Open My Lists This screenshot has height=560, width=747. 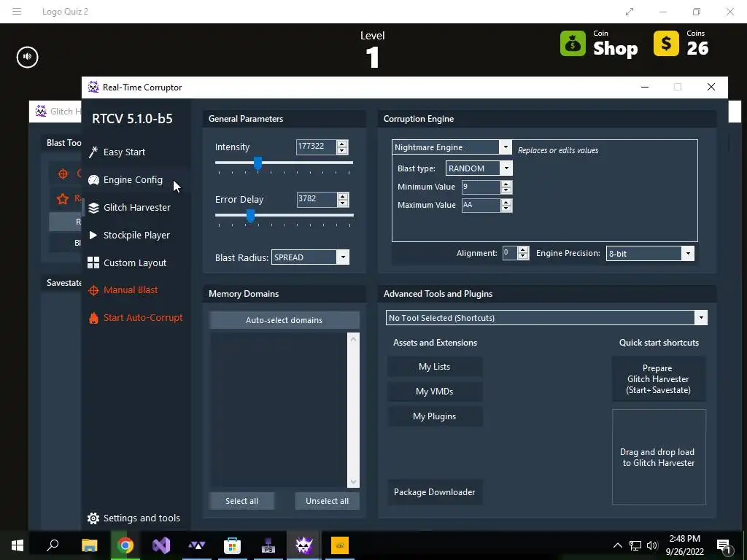(x=435, y=367)
